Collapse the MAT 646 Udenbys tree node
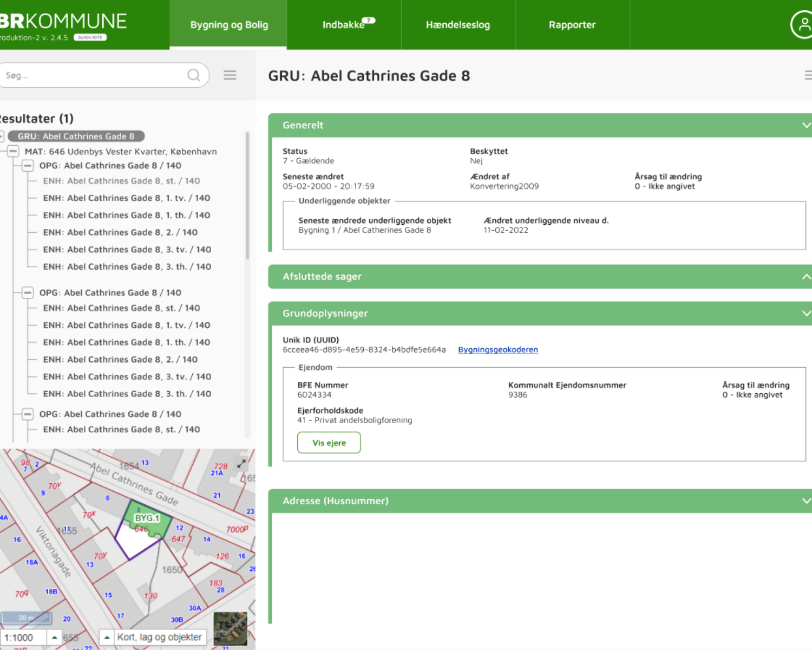 coord(14,152)
